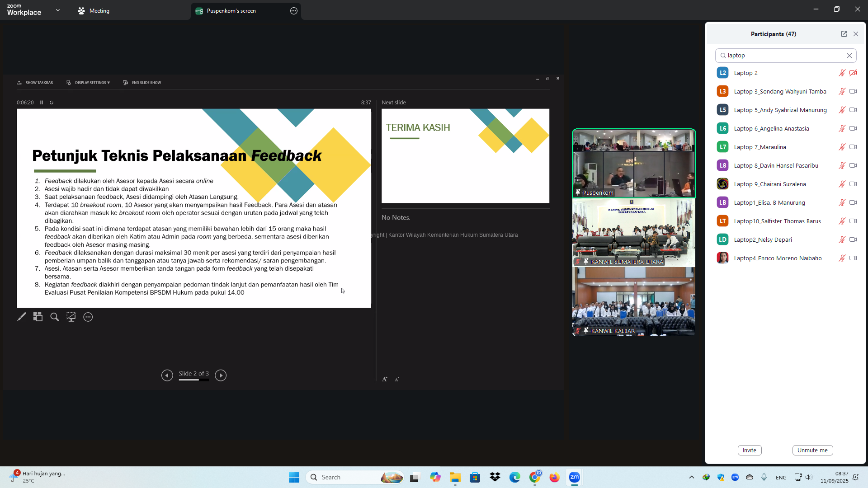Expand Zoom Workplace dropdown arrow
Image resolution: width=868 pixels, height=488 pixels.
58,10
